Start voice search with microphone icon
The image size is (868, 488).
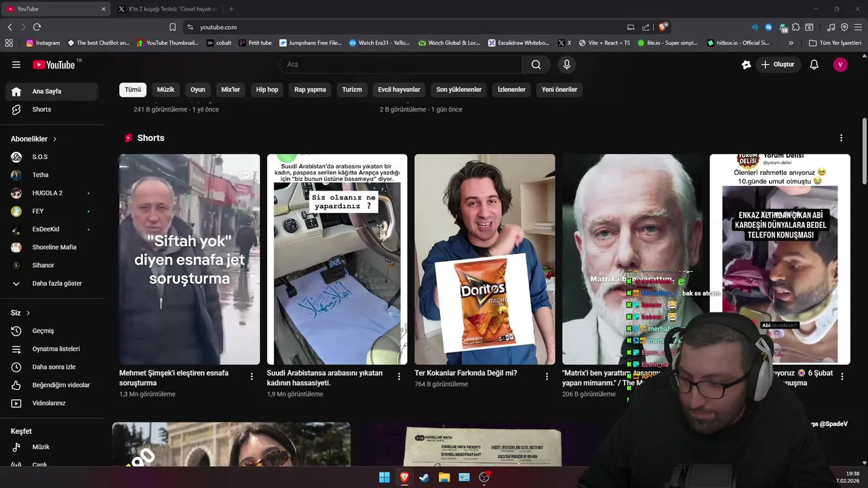click(567, 64)
